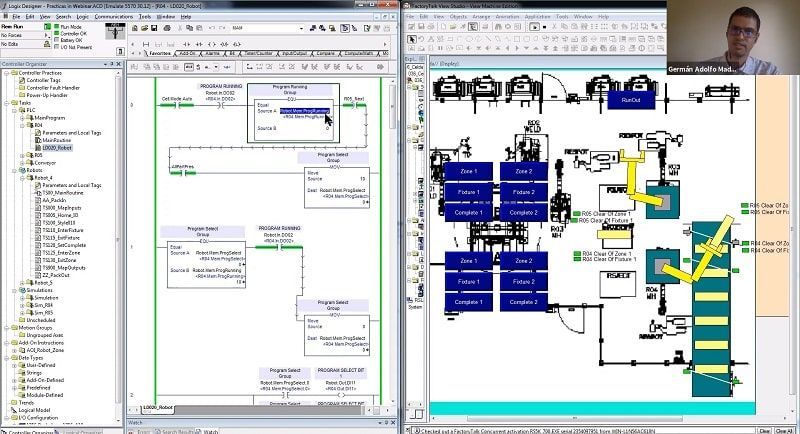The width and height of the screenshot is (800, 434).
Task: Select TS00_MainRoutine under Robot_4
Action: (x=62, y=193)
